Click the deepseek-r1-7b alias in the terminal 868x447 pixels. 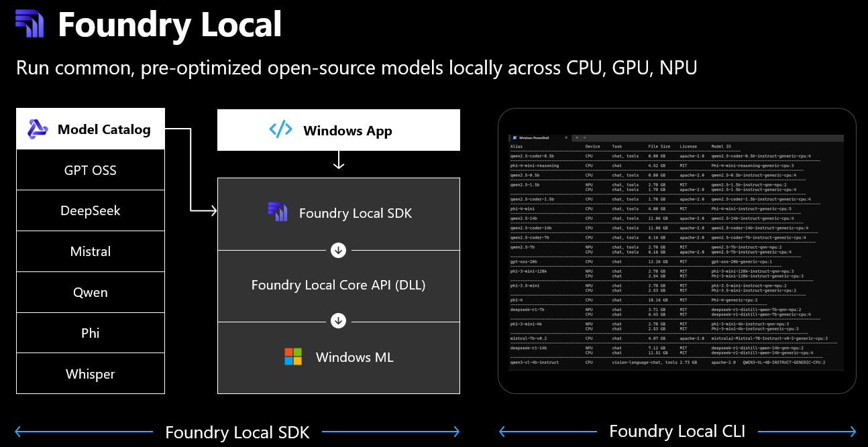(527, 310)
